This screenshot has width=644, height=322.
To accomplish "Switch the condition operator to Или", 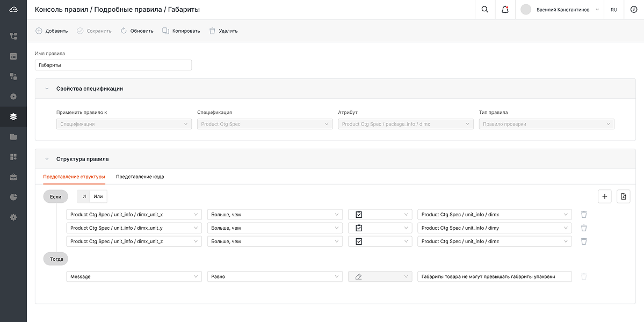I will click(x=98, y=197).
